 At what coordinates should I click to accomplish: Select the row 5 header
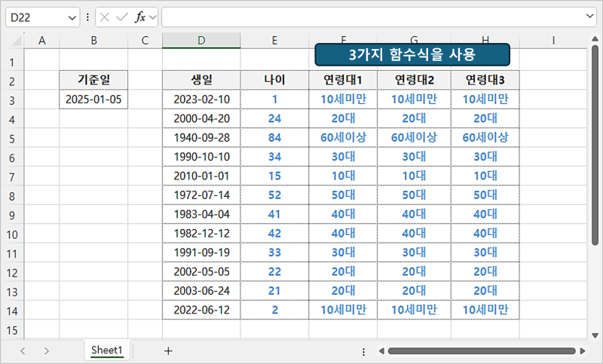11,139
